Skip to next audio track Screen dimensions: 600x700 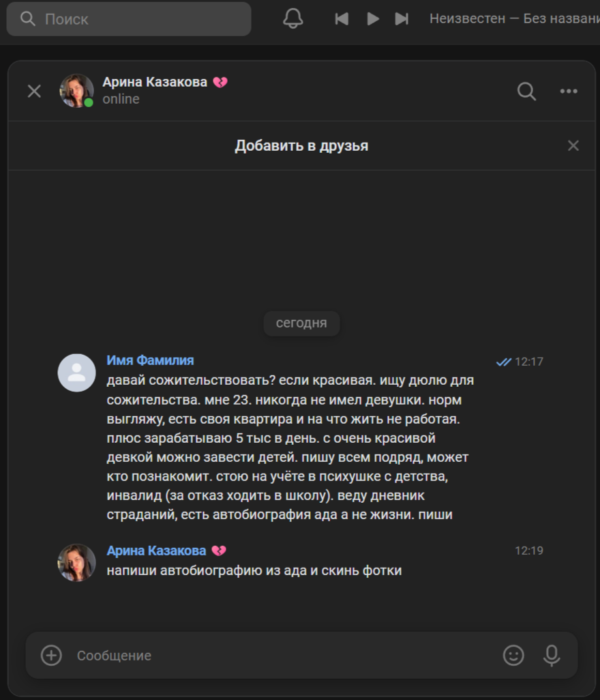[x=402, y=19]
